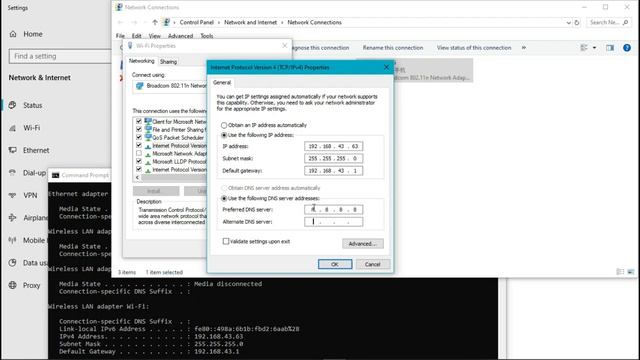Viewport: 640px width, 360px height.
Task: Select the Internet Protocol Version item below LLDP
Action: coord(179,169)
